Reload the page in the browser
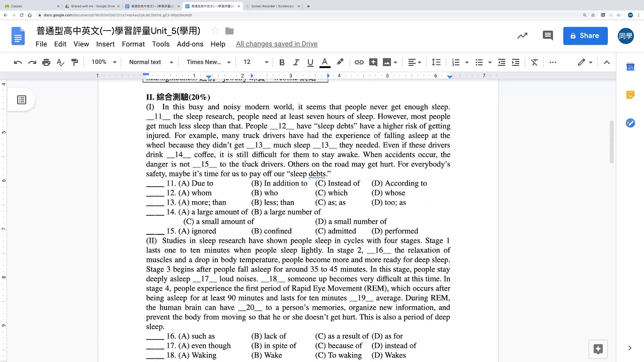Viewport: 644px width, 362px height. tap(22, 15)
